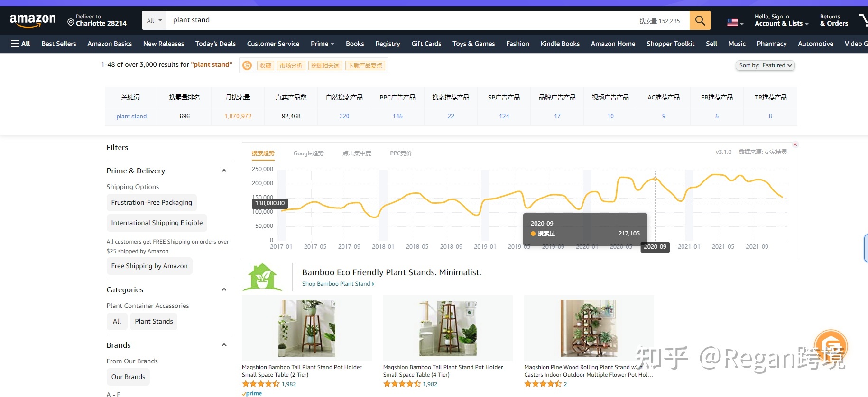Open the Deliver to Charlotte location
Image resolution: width=868 pixels, height=397 pixels.
97,20
